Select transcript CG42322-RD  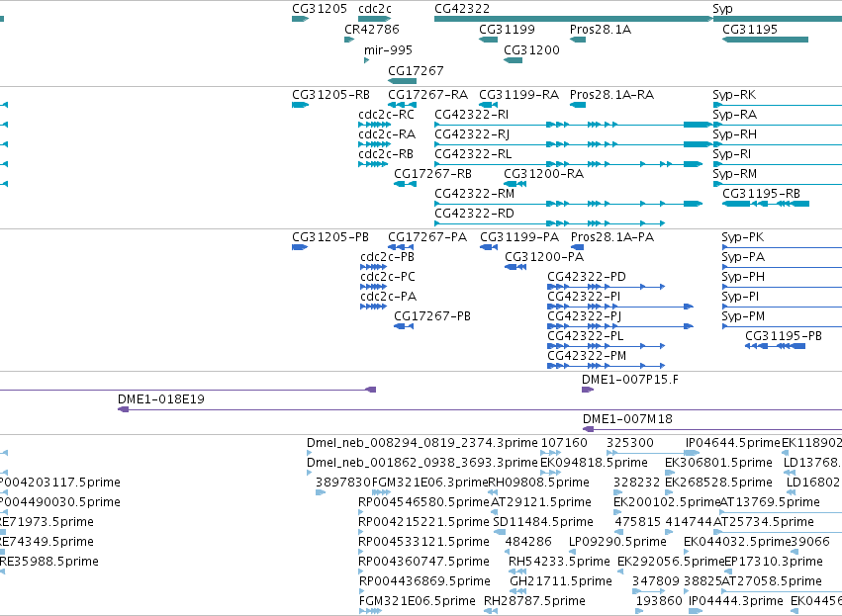point(550,223)
